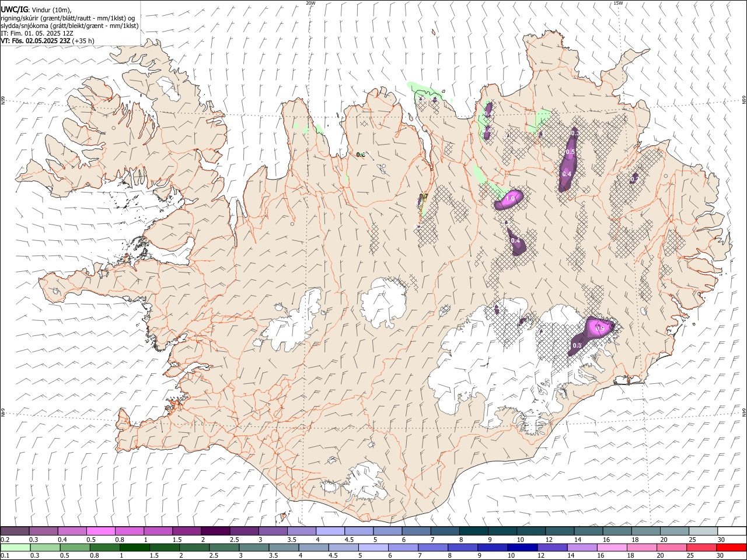The image size is (747, 560).
Task: Click the '20W' longitude label
Action: click(x=310, y=3)
